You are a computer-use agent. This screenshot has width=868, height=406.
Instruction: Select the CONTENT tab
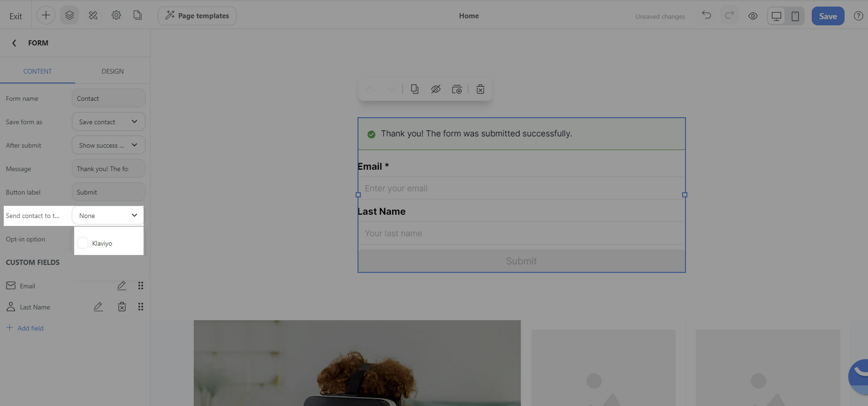pos(37,72)
